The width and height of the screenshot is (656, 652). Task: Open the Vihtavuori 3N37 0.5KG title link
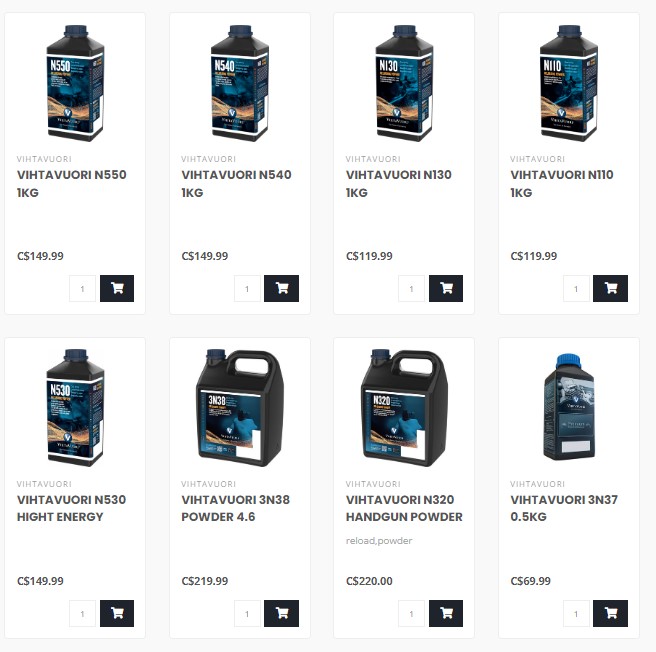point(564,508)
